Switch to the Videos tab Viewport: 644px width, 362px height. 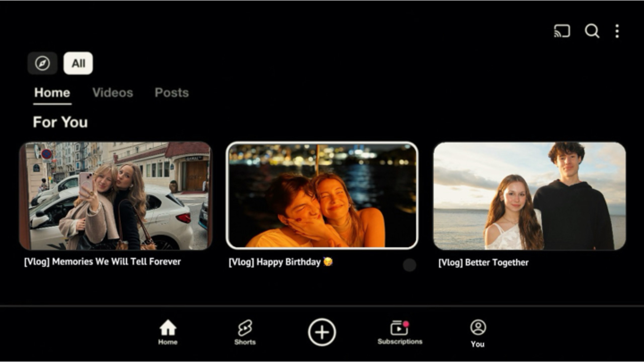click(x=113, y=93)
